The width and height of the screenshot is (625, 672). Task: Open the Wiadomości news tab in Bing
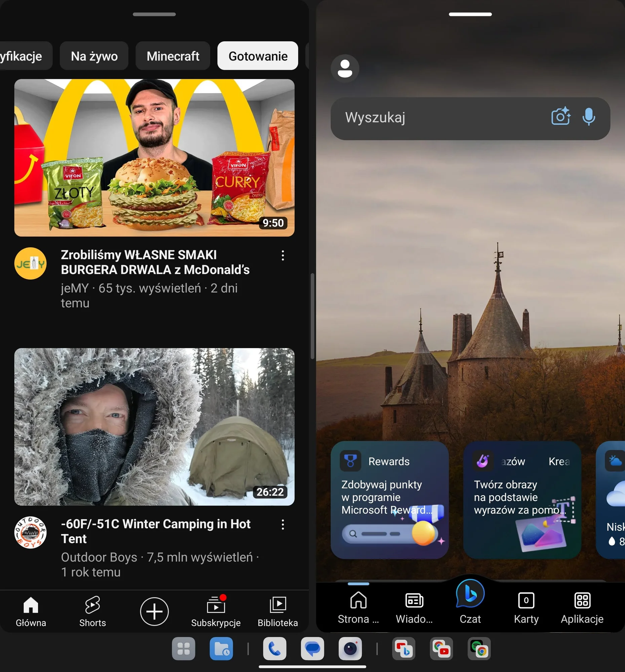(x=414, y=608)
